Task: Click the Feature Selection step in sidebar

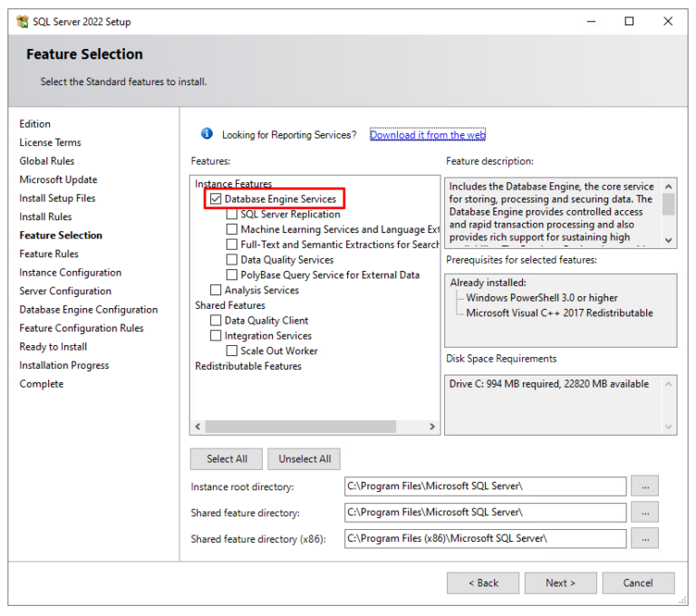Action: [61, 236]
